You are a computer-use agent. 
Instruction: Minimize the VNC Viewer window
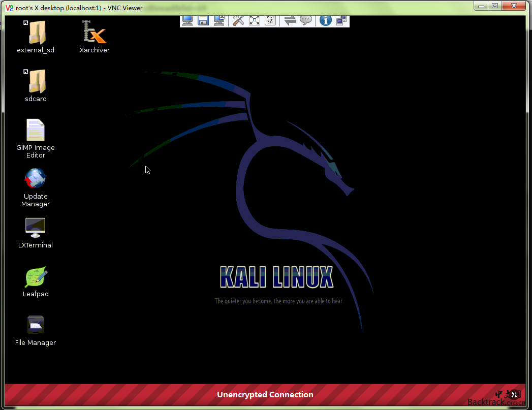[481, 6]
